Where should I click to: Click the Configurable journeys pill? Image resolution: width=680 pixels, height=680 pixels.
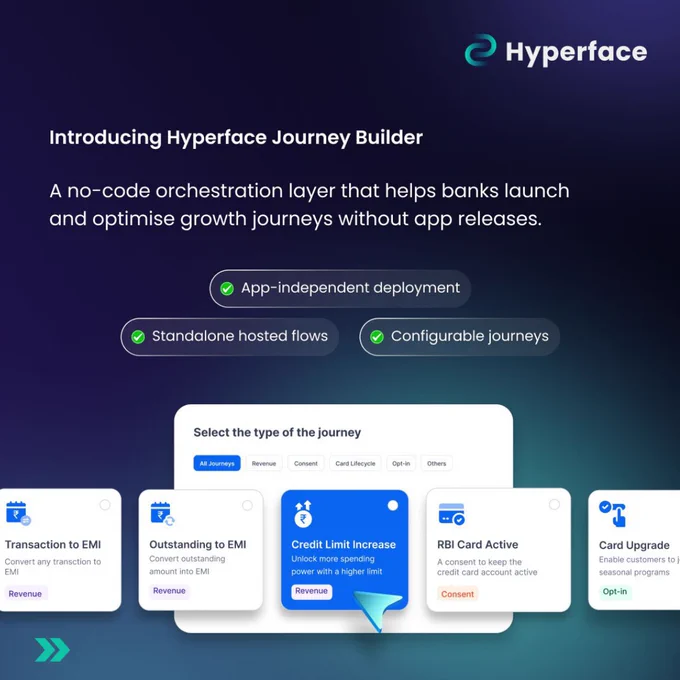pyautogui.click(x=460, y=337)
